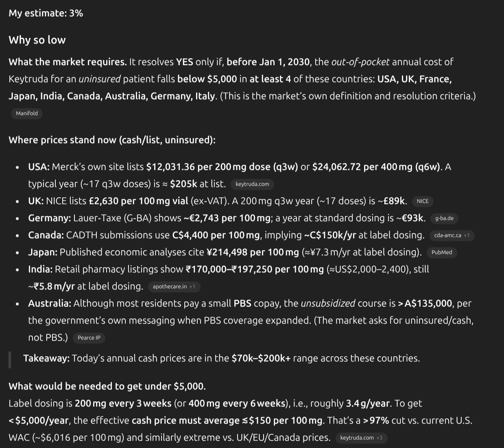Click the bold "PBS" text in the Australia bullet
Screen dimensions: 504x448
tap(242, 303)
